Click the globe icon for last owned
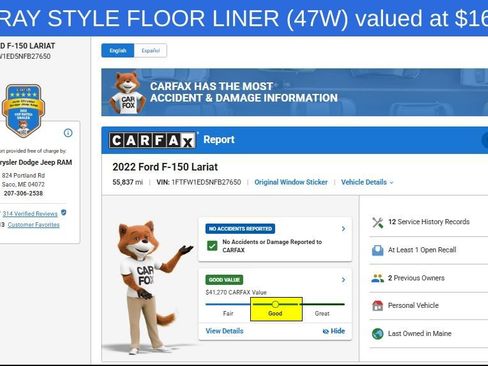488x366 pixels. 378,334
